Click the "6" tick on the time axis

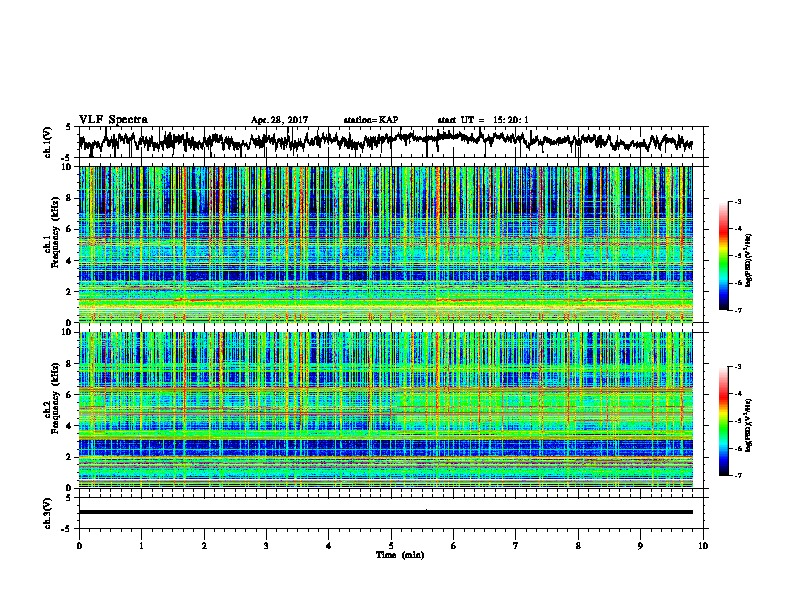pyautogui.click(x=454, y=546)
